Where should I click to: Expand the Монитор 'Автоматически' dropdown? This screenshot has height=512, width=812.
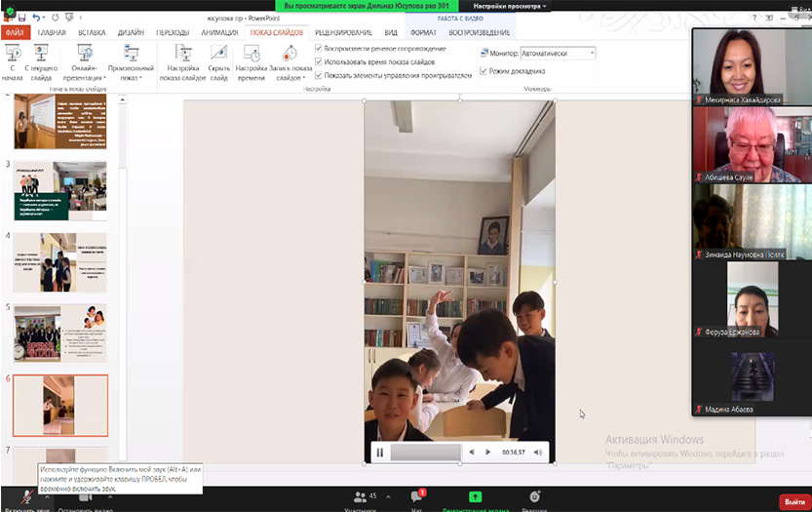(592, 54)
